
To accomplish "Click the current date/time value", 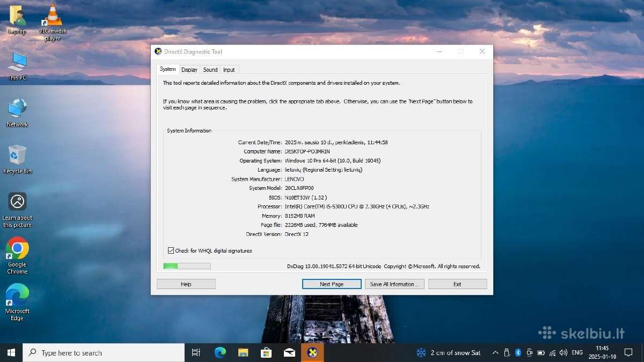I will click(336, 143).
